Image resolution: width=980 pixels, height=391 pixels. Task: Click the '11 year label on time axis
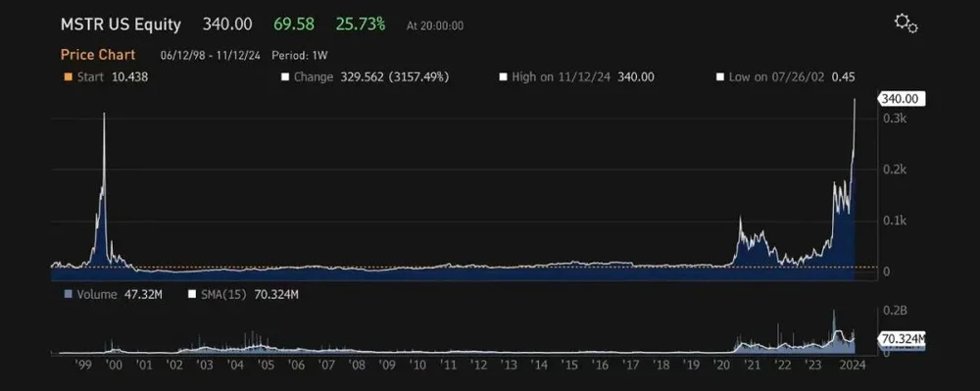click(448, 366)
